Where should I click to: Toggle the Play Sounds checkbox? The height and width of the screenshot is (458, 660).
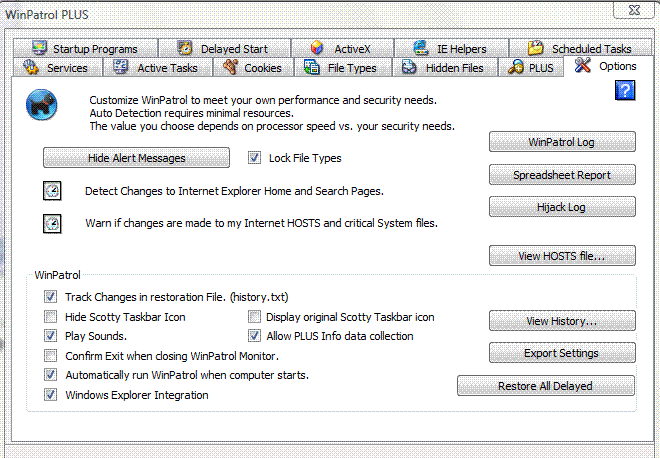(51, 336)
